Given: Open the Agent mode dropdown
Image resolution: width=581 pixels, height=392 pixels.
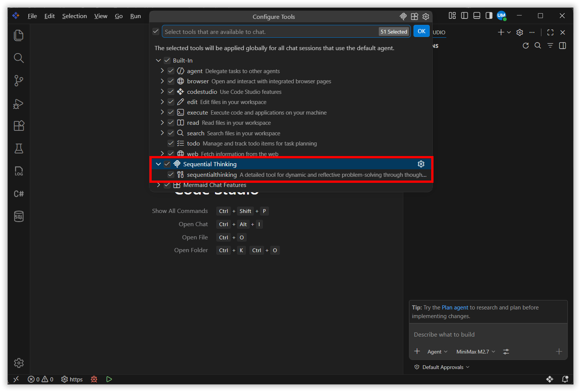Looking at the screenshot, I should coord(437,352).
